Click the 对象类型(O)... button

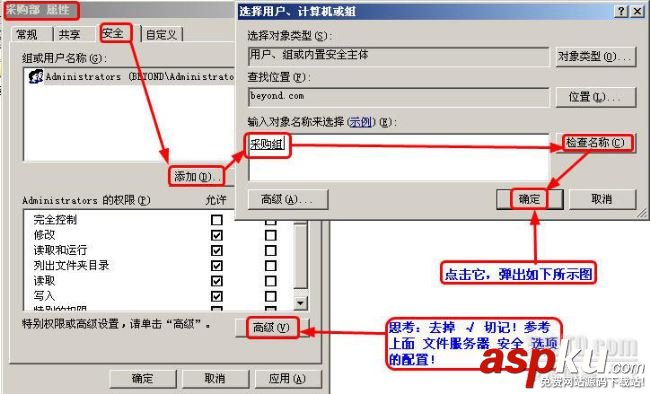coord(595,56)
